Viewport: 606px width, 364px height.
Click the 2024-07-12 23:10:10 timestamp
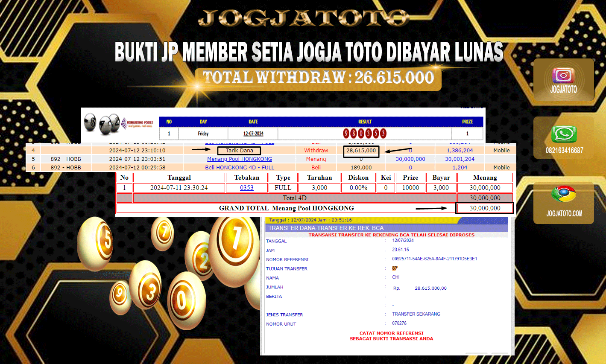137,150
